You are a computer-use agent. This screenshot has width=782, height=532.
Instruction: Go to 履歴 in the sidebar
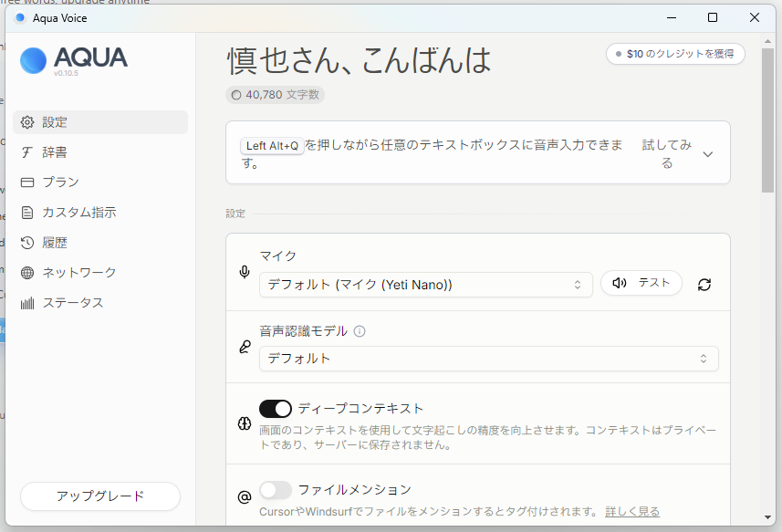coord(55,243)
